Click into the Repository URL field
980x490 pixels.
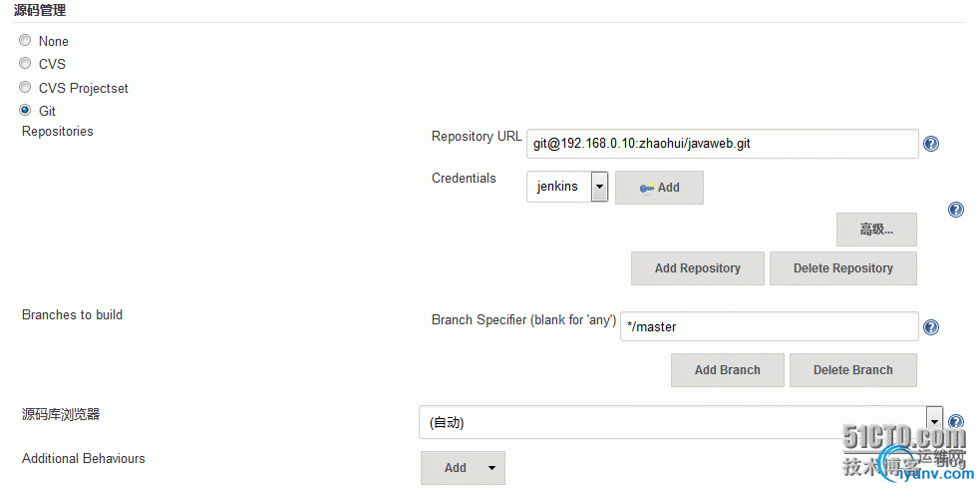723,144
